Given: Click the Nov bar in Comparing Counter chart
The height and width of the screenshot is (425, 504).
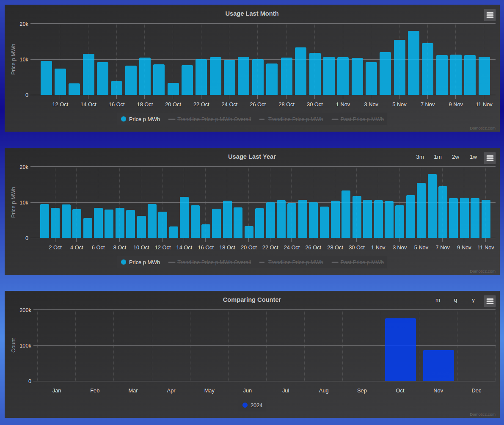Looking at the screenshot, I should 438,366.
